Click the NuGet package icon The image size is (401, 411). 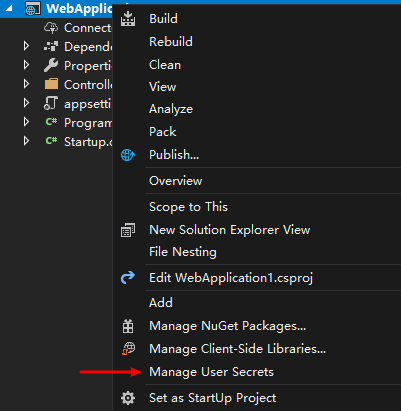128,326
